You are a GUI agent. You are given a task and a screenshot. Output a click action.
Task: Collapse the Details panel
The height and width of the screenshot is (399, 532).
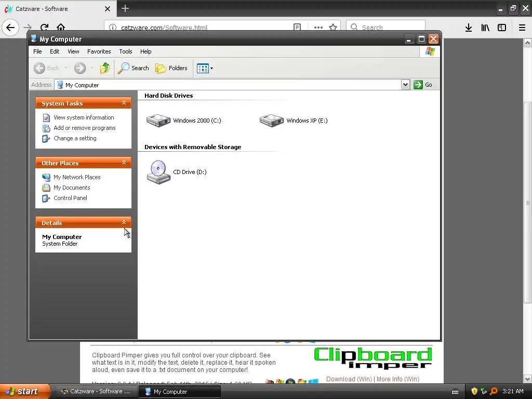124,222
